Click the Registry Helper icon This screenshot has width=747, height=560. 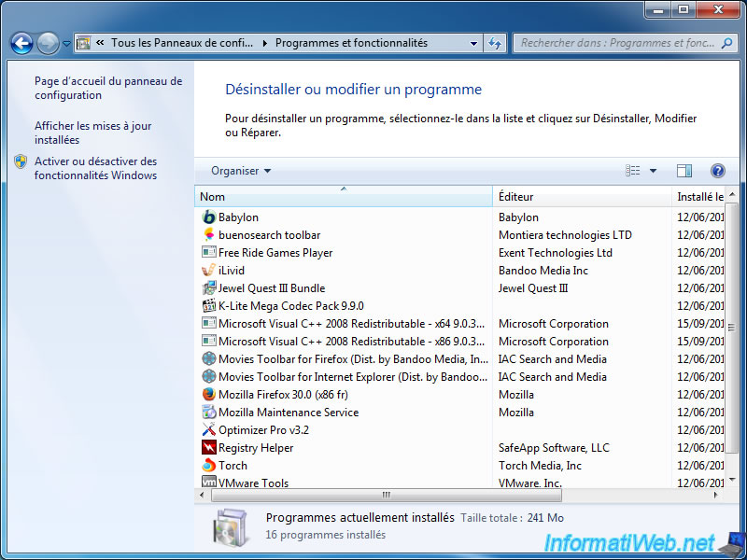pyautogui.click(x=208, y=447)
